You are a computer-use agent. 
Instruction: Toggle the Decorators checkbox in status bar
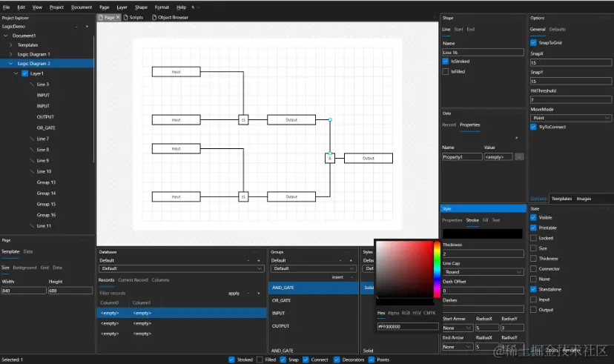pos(337,360)
